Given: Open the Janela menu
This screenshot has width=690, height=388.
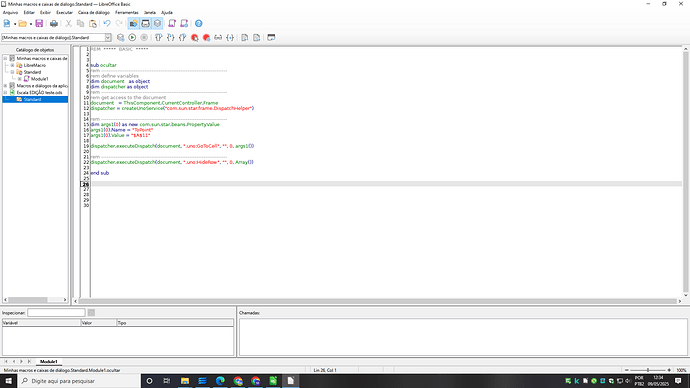Looking at the screenshot, I should tap(150, 12).
